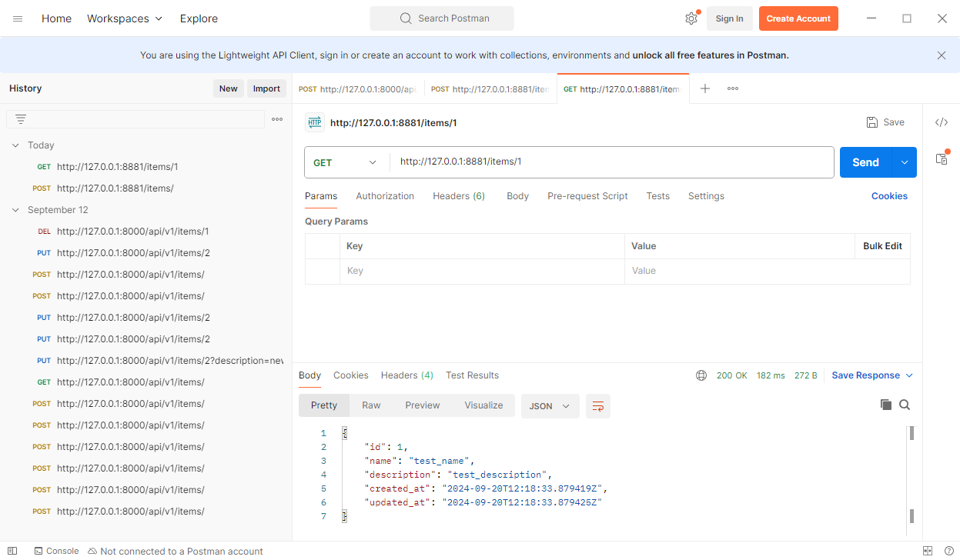Collapse the Today history group

[15, 145]
